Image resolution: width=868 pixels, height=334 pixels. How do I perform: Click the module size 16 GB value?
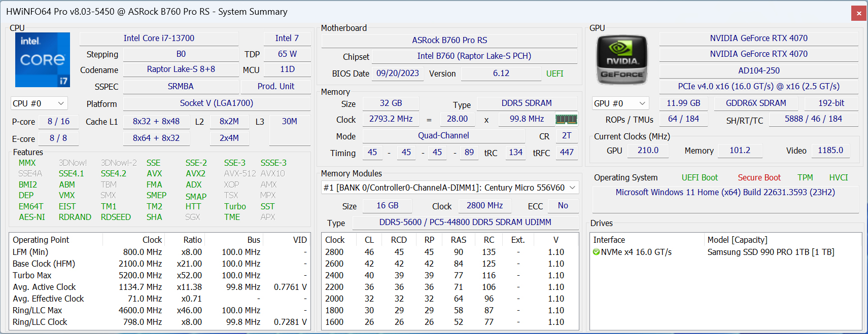click(387, 206)
